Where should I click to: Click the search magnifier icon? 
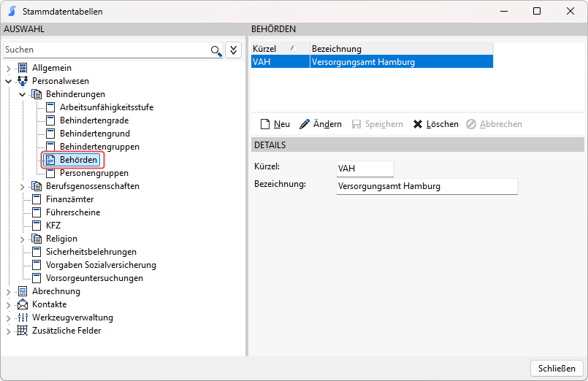pyautogui.click(x=216, y=50)
